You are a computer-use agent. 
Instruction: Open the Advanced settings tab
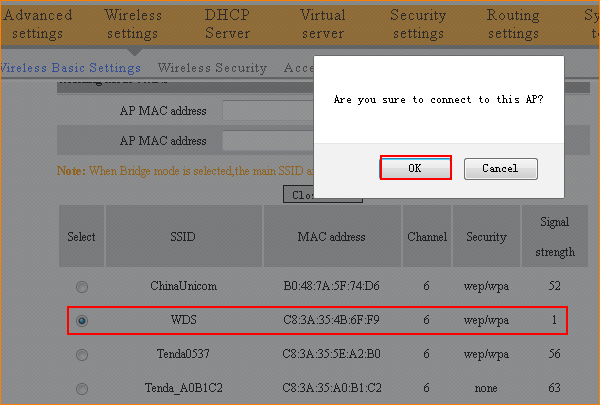(x=38, y=24)
